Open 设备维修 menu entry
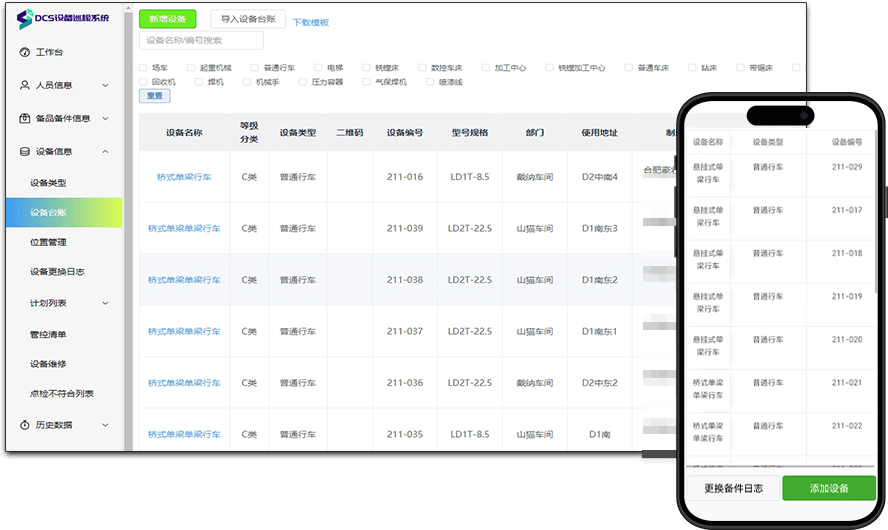Image resolution: width=888 pixels, height=530 pixels. point(48,363)
